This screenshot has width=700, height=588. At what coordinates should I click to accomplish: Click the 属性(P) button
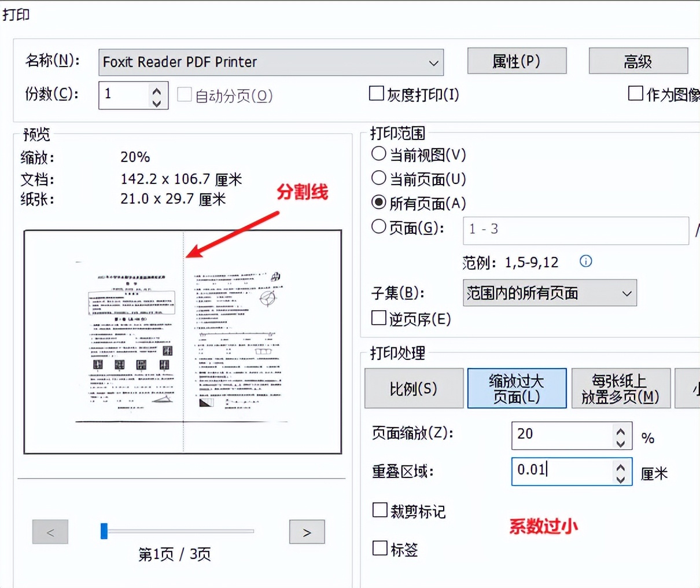[x=517, y=61]
